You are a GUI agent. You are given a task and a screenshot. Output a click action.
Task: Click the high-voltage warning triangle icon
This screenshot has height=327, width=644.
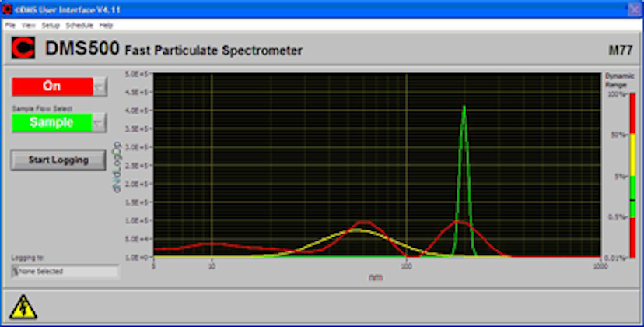coord(23,307)
